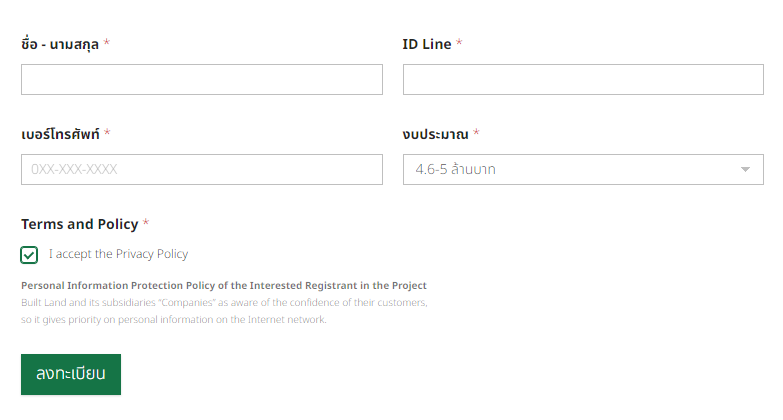The width and height of the screenshot is (783, 420).
Task: Click the เบอร์โทรศัพท์ field label
Action: click(60, 134)
